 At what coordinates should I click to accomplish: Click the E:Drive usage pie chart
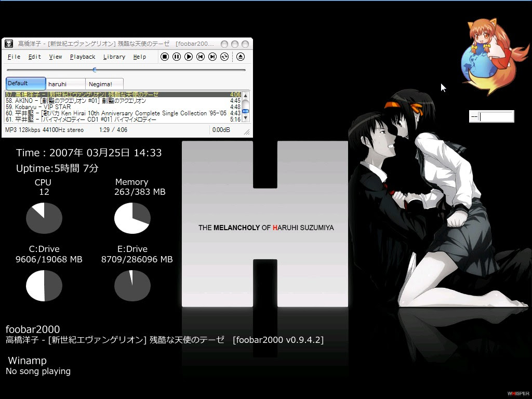pos(132,286)
